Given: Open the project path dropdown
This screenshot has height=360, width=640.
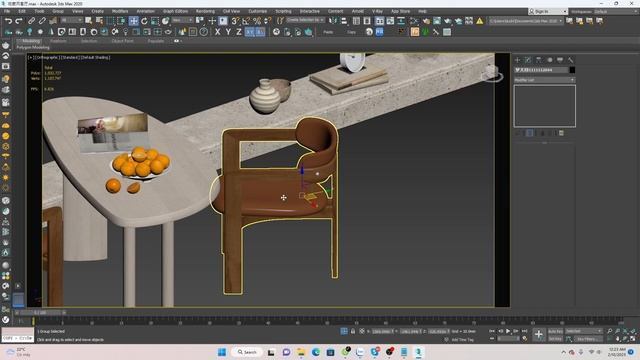Looking at the screenshot, I should [x=526, y=21].
